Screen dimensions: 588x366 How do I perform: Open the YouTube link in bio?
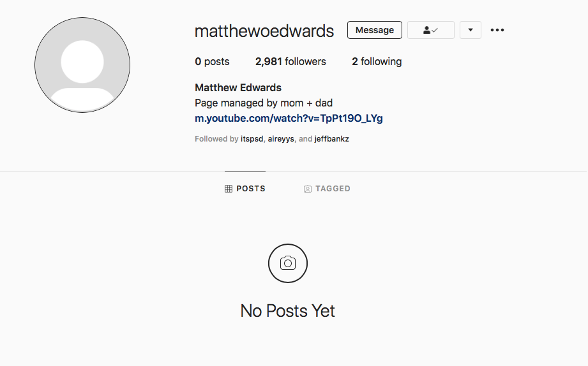289,119
